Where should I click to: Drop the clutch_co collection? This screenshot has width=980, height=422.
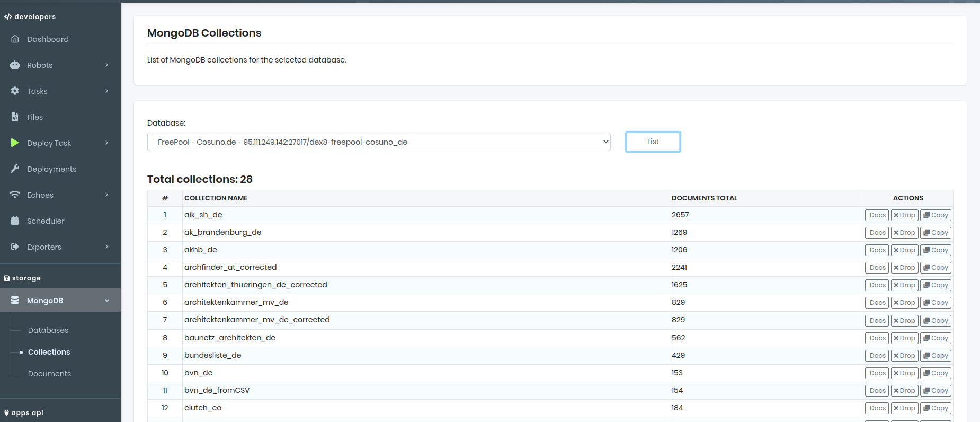tap(904, 408)
